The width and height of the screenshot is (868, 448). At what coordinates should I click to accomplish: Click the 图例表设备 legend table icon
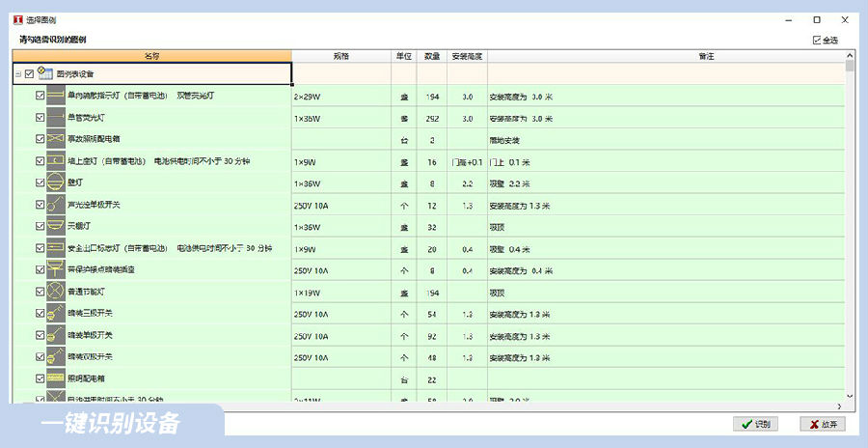[45, 73]
